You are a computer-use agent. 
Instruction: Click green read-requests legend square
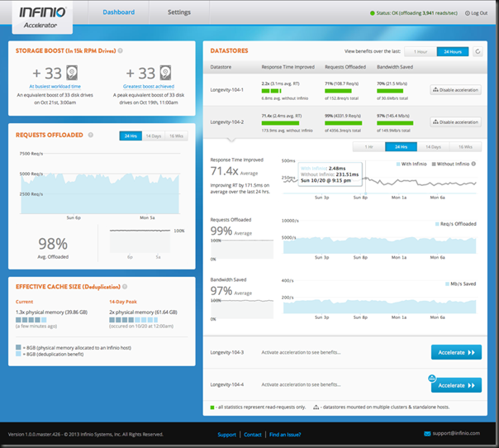[212, 407]
